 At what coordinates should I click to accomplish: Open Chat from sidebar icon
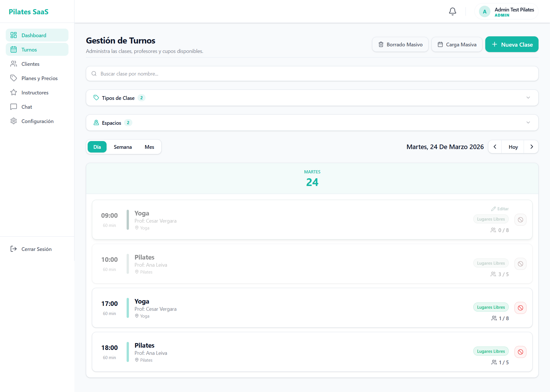13,107
